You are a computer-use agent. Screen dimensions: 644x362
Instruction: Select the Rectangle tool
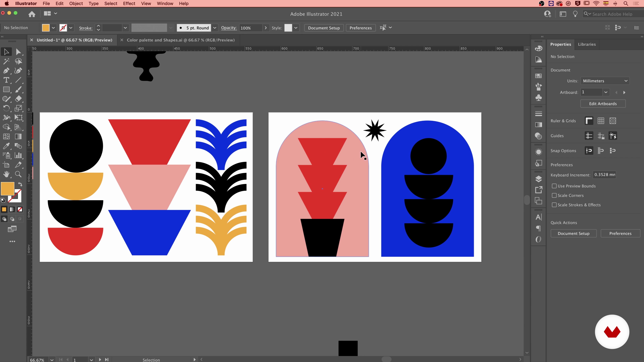6,89
